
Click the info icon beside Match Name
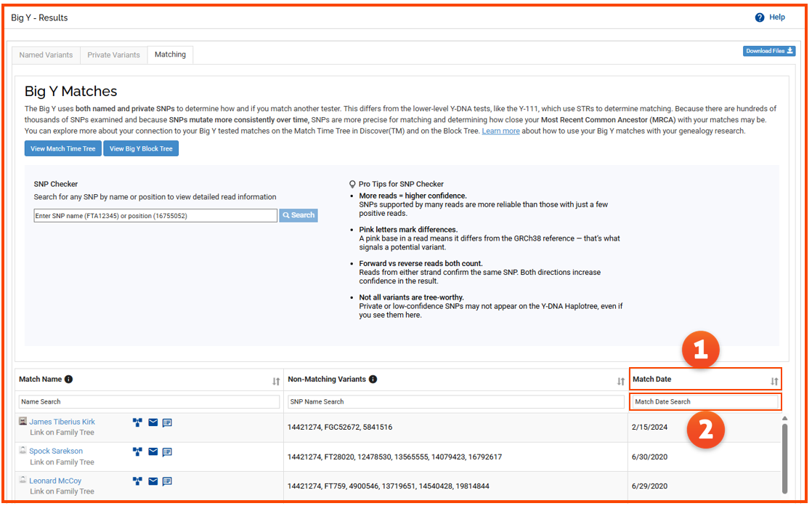[69, 379]
